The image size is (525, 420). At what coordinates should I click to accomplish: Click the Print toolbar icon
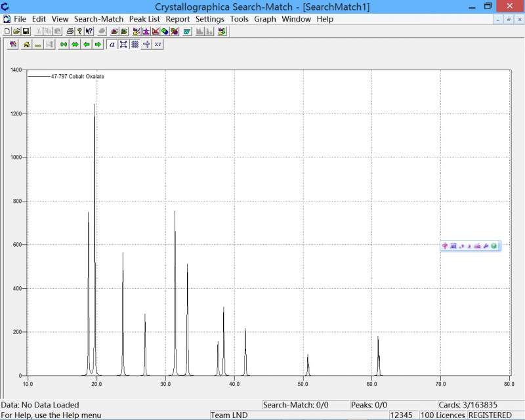(x=70, y=31)
